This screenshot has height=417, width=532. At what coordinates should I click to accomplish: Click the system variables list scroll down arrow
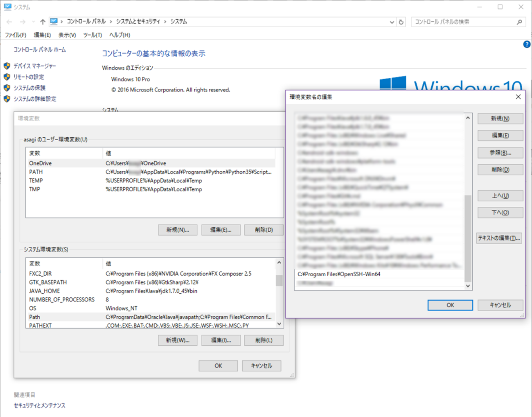tap(279, 324)
